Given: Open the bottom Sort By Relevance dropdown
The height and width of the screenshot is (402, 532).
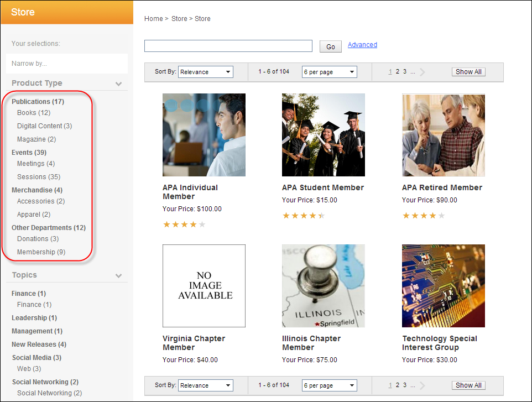Looking at the screenshot, I should click(206, 385).
